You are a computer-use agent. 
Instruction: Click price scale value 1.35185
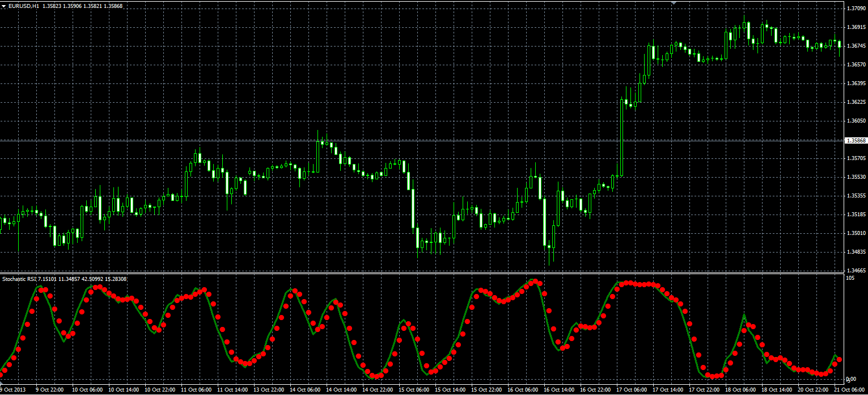(x=856, y=215)
